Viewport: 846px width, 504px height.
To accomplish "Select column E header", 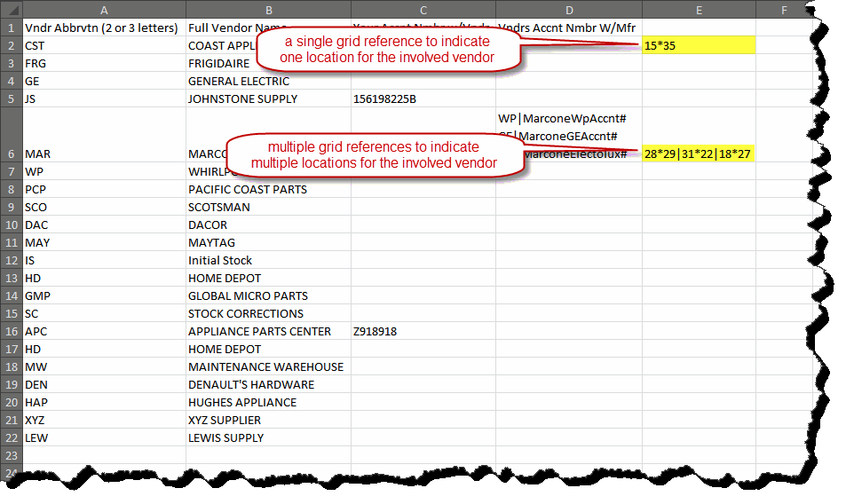I will click(x=700, y=10).
